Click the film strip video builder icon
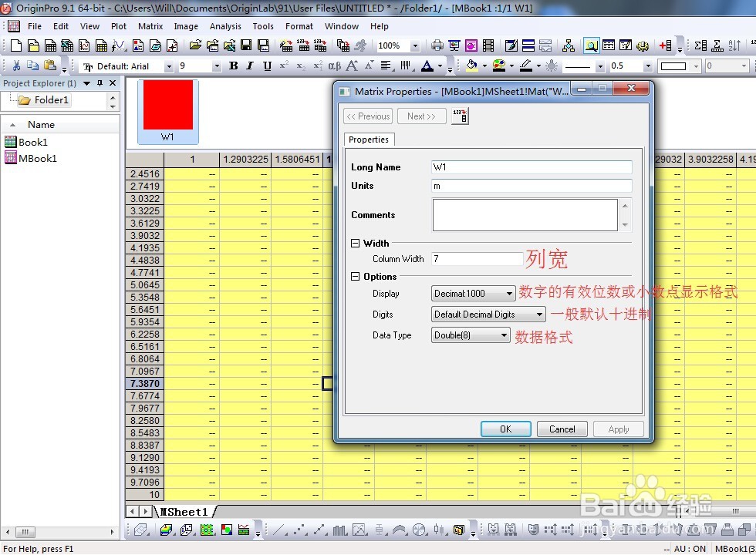This screenshot has width=756, height=555. (x=488, y=45)
